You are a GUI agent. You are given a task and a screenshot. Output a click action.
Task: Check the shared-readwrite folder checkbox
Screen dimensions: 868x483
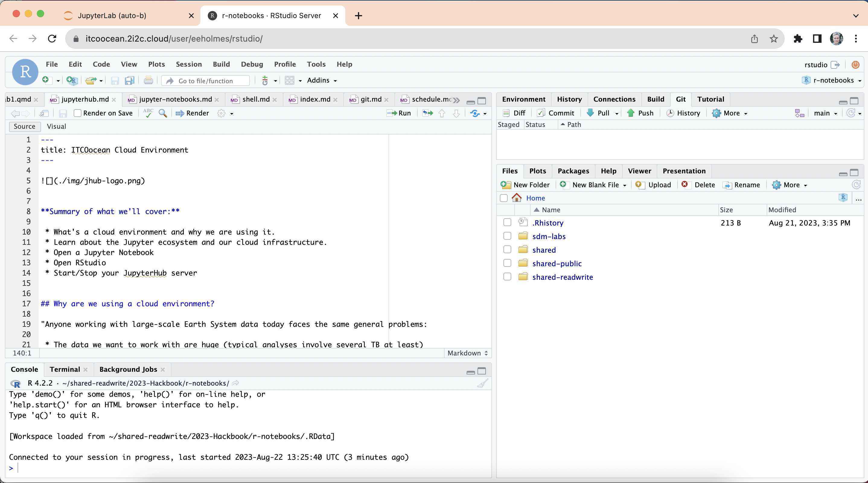(507, 277)
